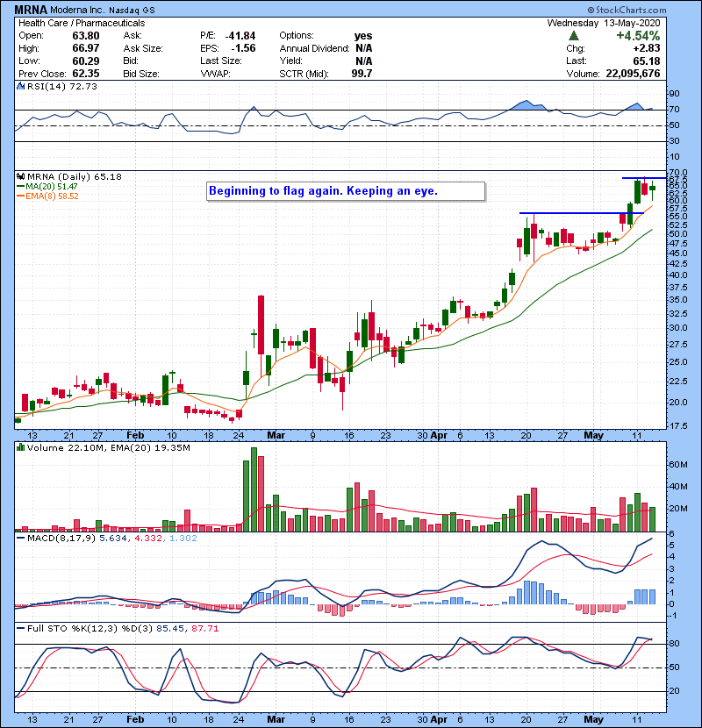Image resolution: width=702 pixels, height=728 pixels.
Task: Click the dark blue MACD legend dash
Action: (20, 539)
